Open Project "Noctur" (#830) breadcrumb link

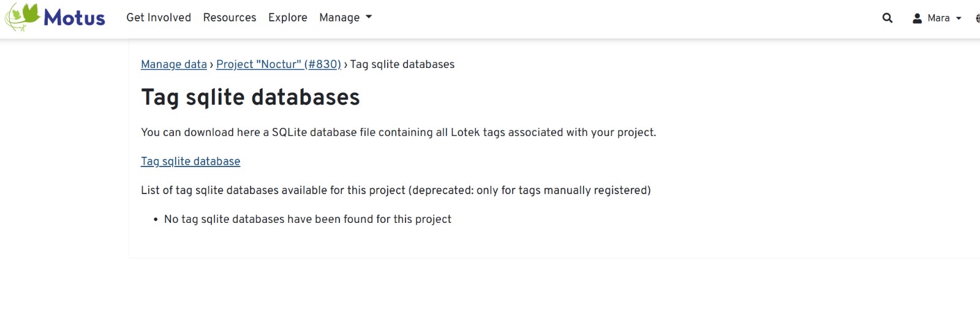coord(279,64)
